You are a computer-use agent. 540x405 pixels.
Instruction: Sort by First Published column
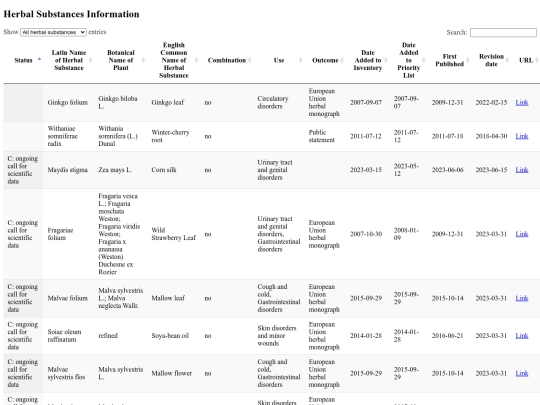(450, 60)
